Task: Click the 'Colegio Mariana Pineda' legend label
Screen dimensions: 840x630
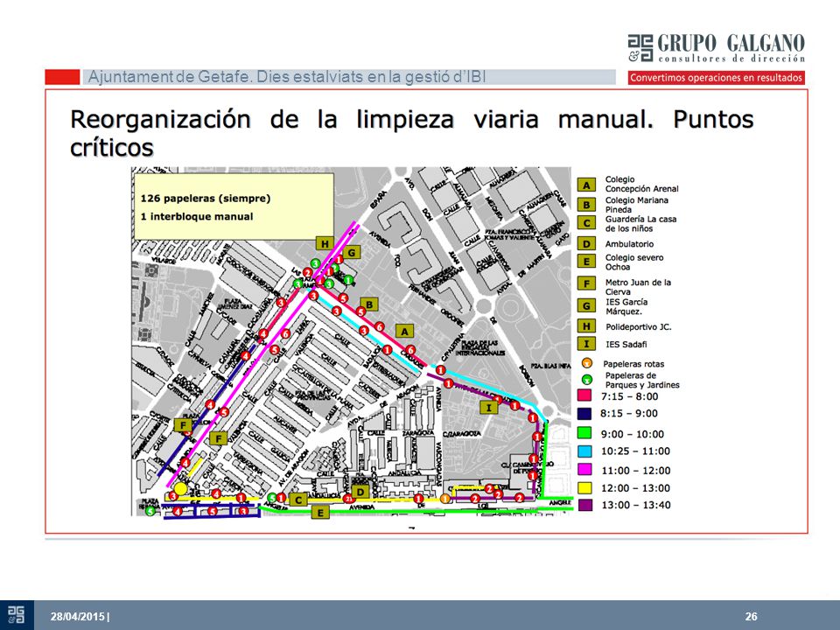Action: pyautogui.click(x=636, y=205)
